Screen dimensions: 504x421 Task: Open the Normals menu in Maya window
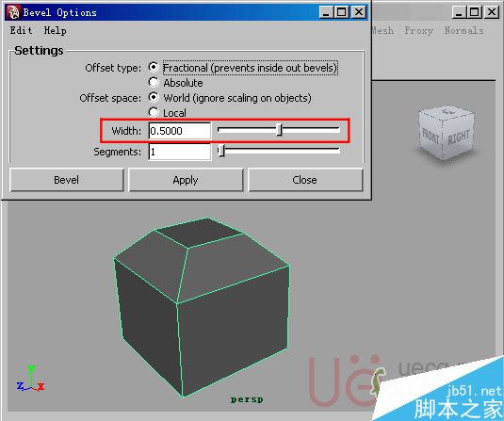coord(463,30)
